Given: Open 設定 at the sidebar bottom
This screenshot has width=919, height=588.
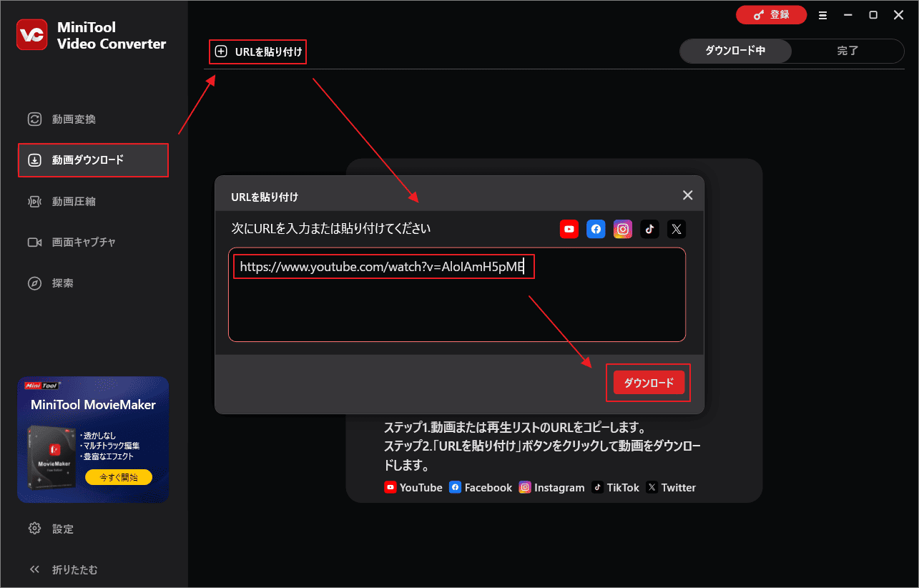Looking at the screenshot, I should [51, 529].
